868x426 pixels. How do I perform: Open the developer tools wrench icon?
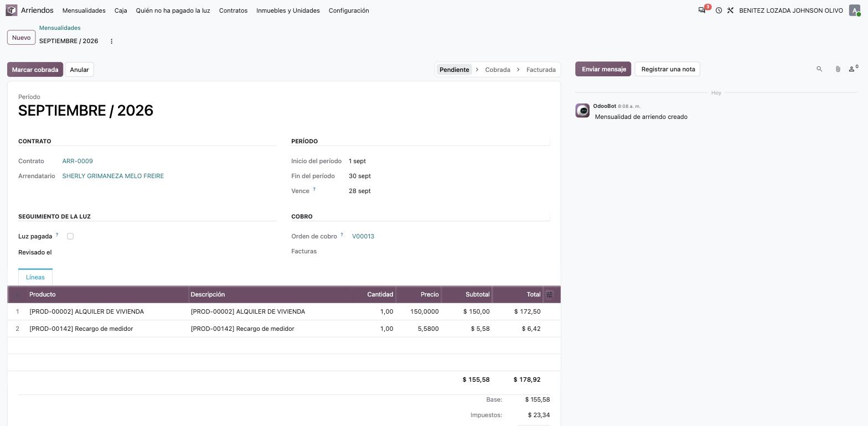point(730,11)
